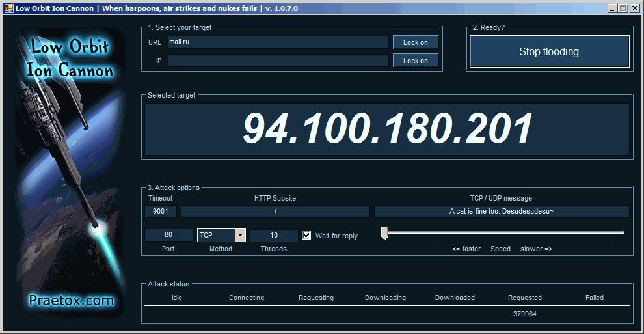Click the 'slower =>' speed label

coord(536,249)
